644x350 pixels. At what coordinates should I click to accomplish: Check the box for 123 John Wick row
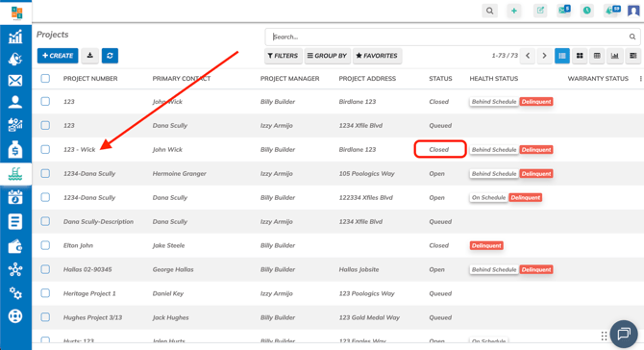tap(45, 102)
